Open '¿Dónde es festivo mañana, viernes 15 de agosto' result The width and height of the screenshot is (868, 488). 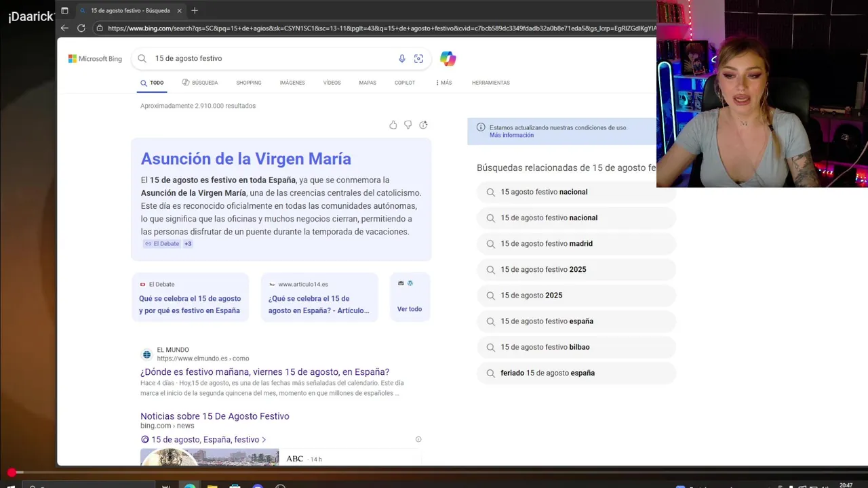click(264, 372)
